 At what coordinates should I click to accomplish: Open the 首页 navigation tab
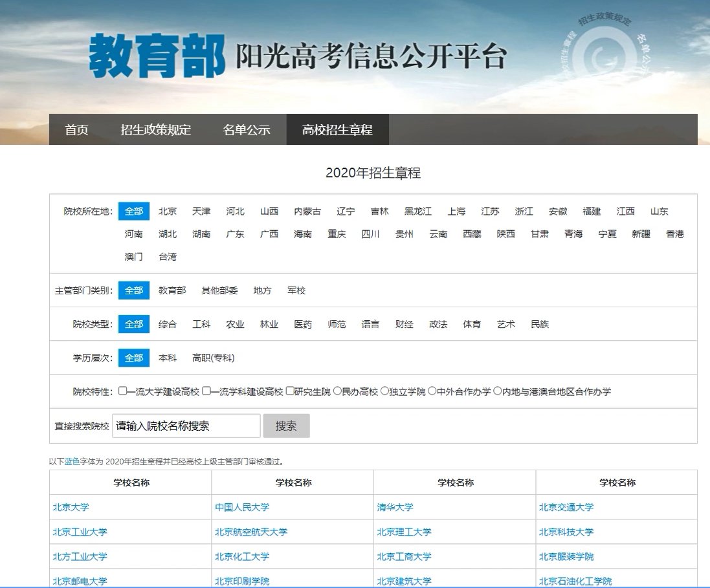(x=76, y=129)
